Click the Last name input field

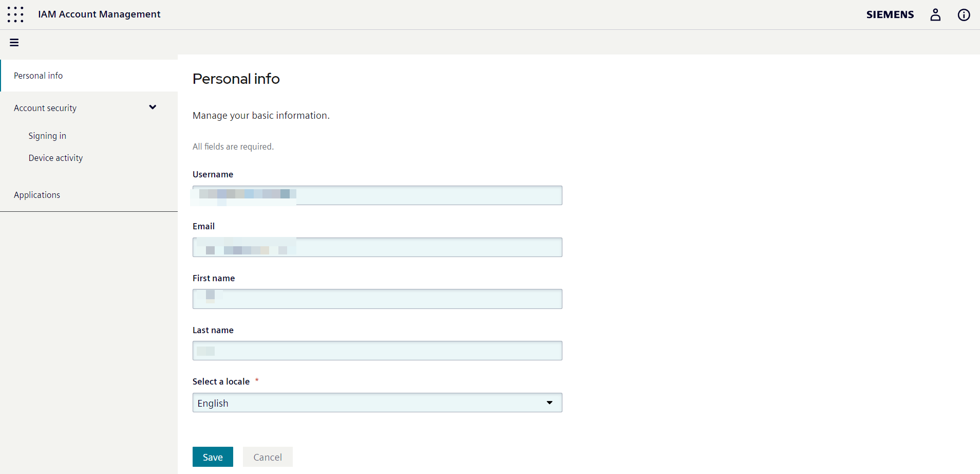coord(377,351)
